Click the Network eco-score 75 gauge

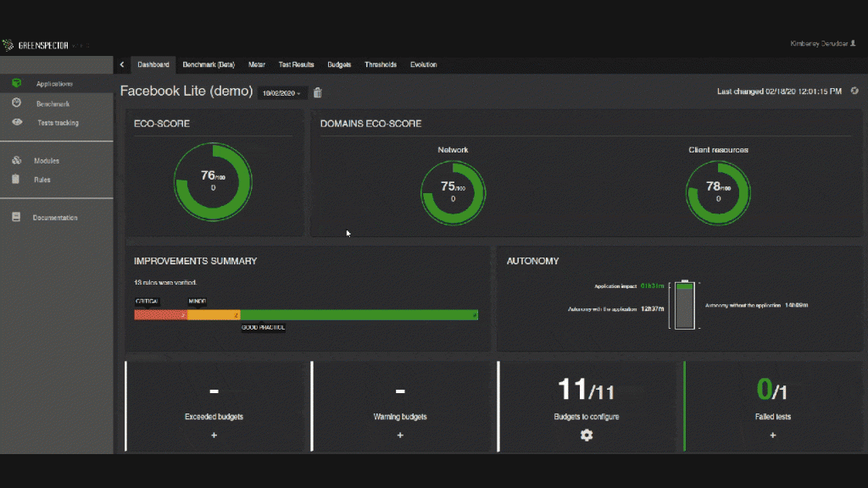(x=453, y=192)
